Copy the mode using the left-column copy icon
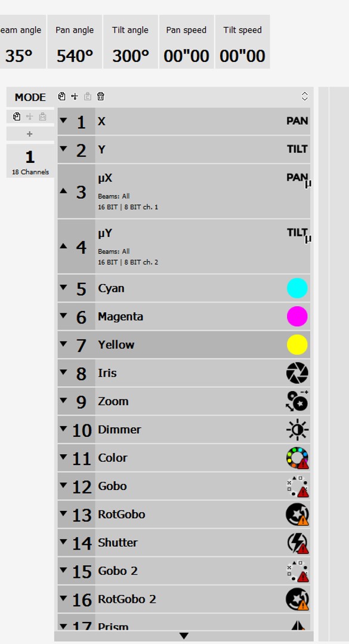Screen dimensions: 349x644 coord(17,116)
